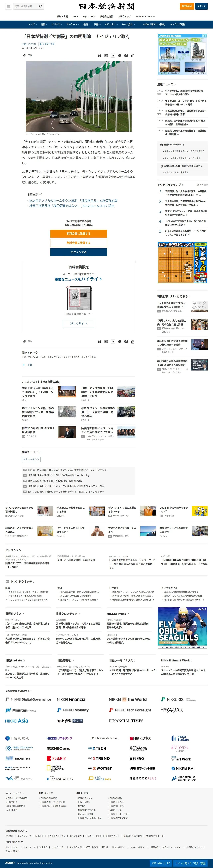Click the orange 有料会員に登録する button
This screenshot has height=868, width=213.
click(78, 234)
